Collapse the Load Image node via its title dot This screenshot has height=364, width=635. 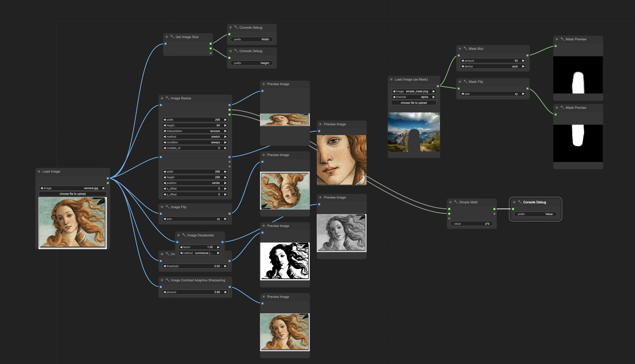tap(39, 172)
